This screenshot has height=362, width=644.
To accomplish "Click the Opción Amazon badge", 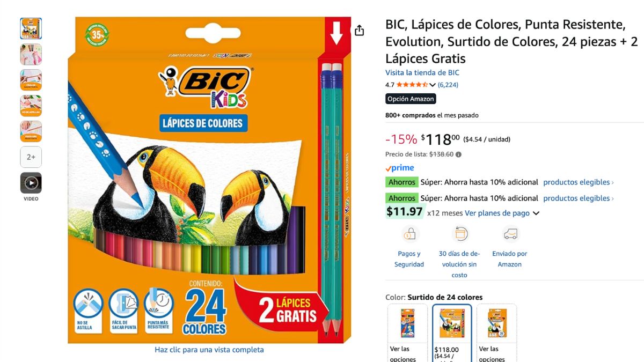I will coord(411,99).
